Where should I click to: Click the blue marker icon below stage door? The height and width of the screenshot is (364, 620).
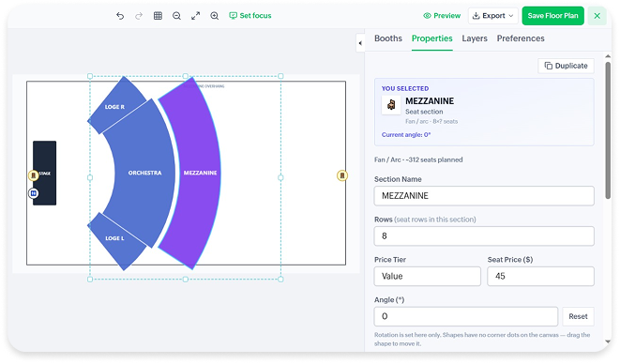(34, 193)
